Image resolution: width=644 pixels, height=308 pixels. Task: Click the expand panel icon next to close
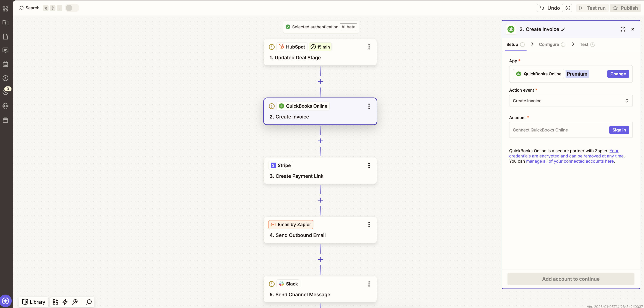point(623,29)
